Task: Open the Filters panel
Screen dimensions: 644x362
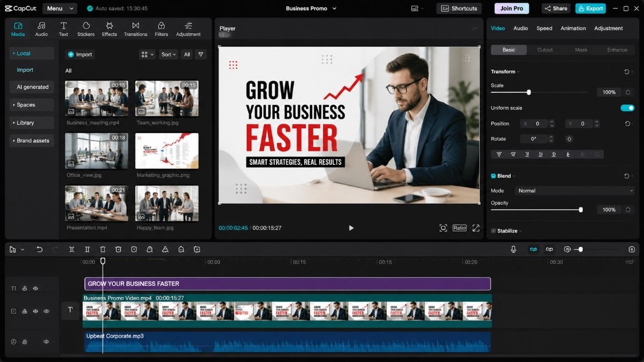Action: pos(161,29)
